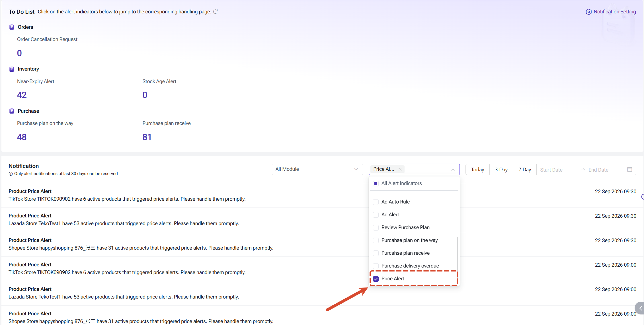This screenshot has width=644, height=325.
Task: Click the refresh icon beside To Do List
Action: (x=216, y=12)
